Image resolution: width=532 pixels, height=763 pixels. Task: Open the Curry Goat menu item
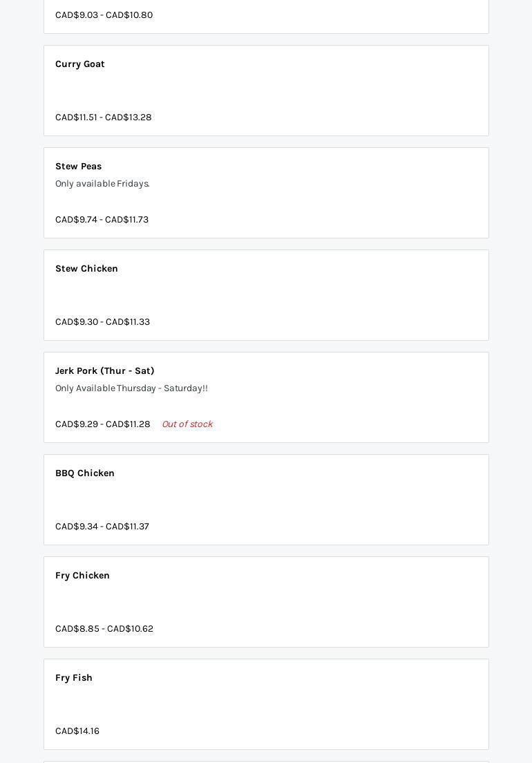click(x=80, y=64)
